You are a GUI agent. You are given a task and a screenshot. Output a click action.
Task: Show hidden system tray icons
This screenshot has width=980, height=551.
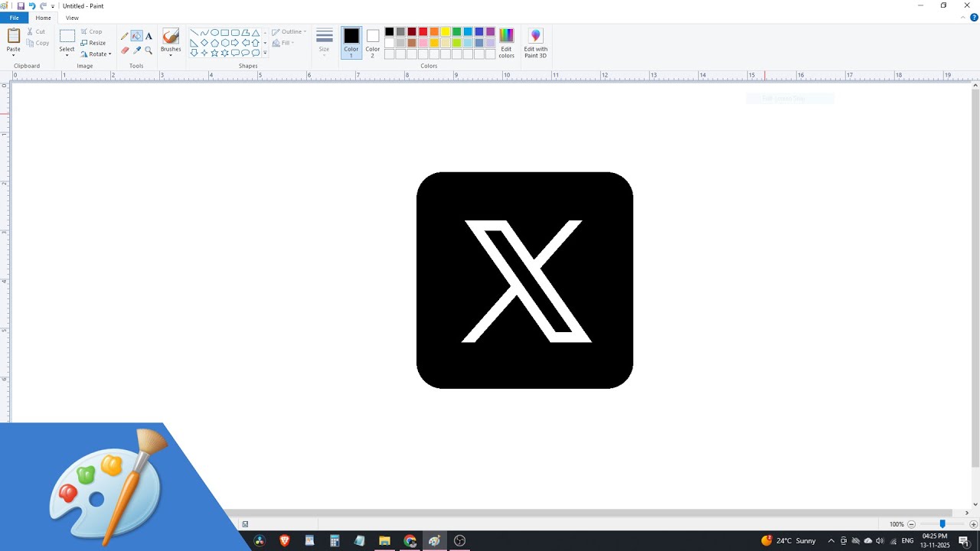point(831,540)
